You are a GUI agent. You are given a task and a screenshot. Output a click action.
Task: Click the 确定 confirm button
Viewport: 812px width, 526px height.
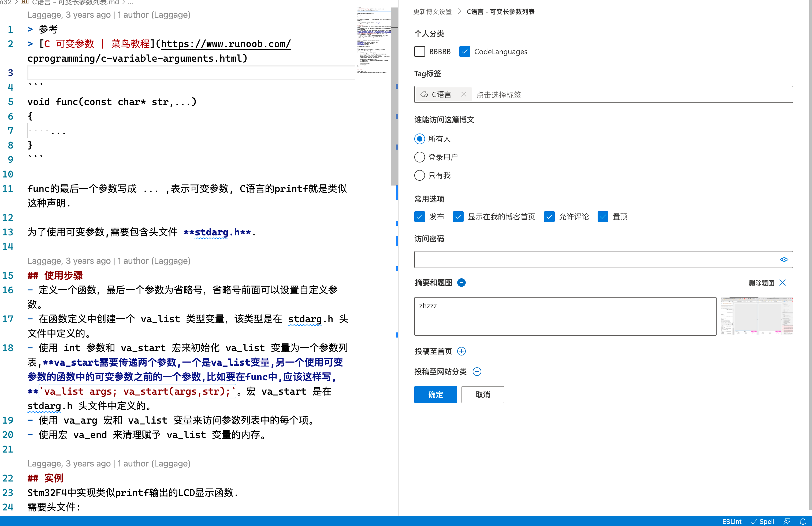click(435, 395)
